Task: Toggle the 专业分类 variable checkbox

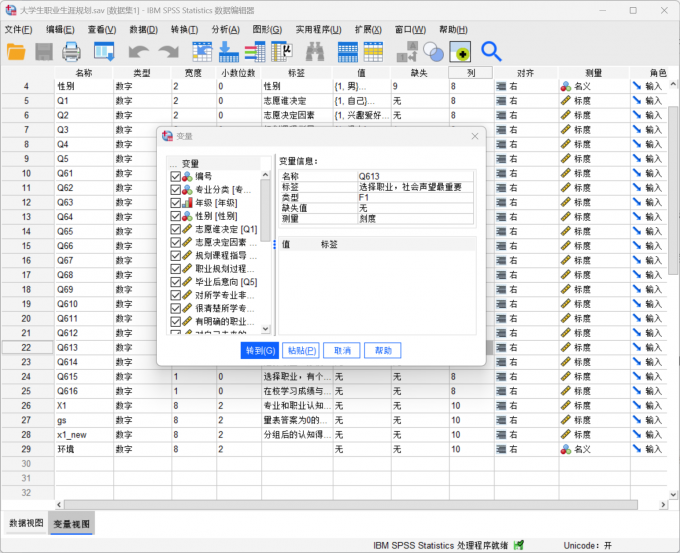Action: (x=176, y=190)
